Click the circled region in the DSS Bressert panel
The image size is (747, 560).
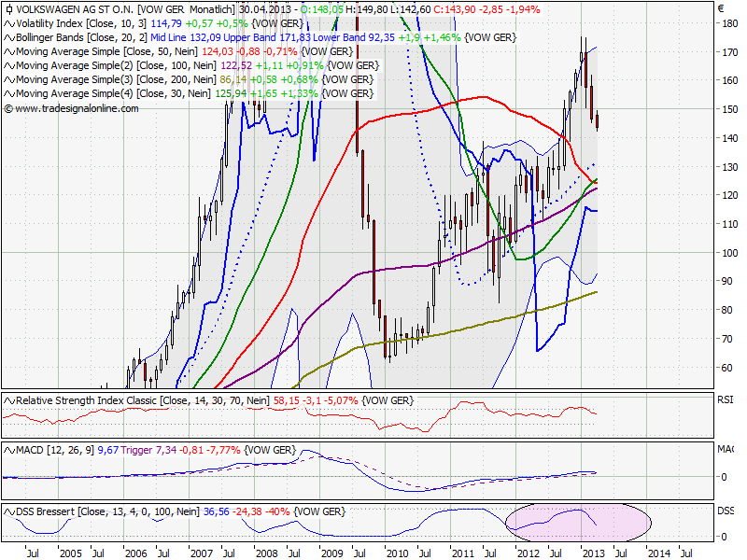(x=579, y=523)
